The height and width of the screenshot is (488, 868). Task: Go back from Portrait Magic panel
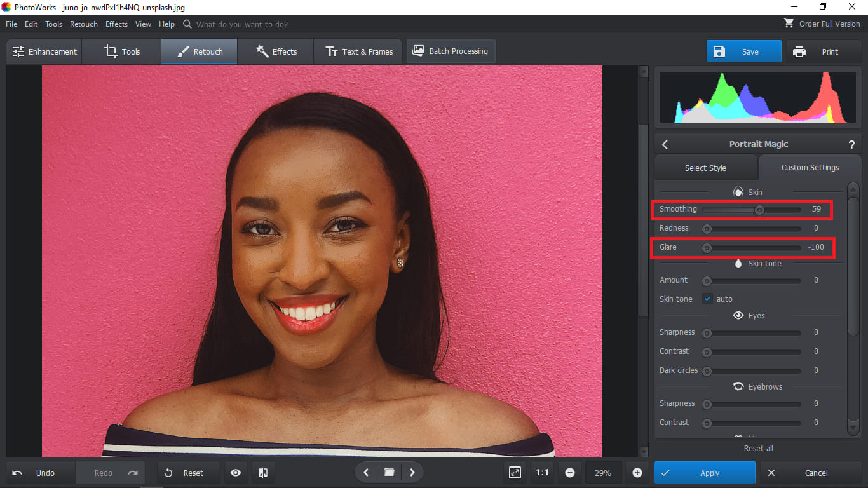click(665, 144)
